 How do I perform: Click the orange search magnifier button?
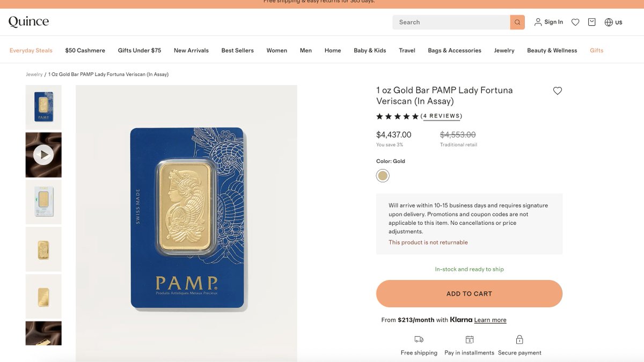point(517,22)
